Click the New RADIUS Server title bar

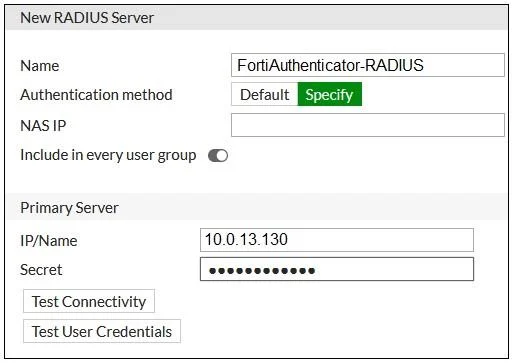click(257, 18)
